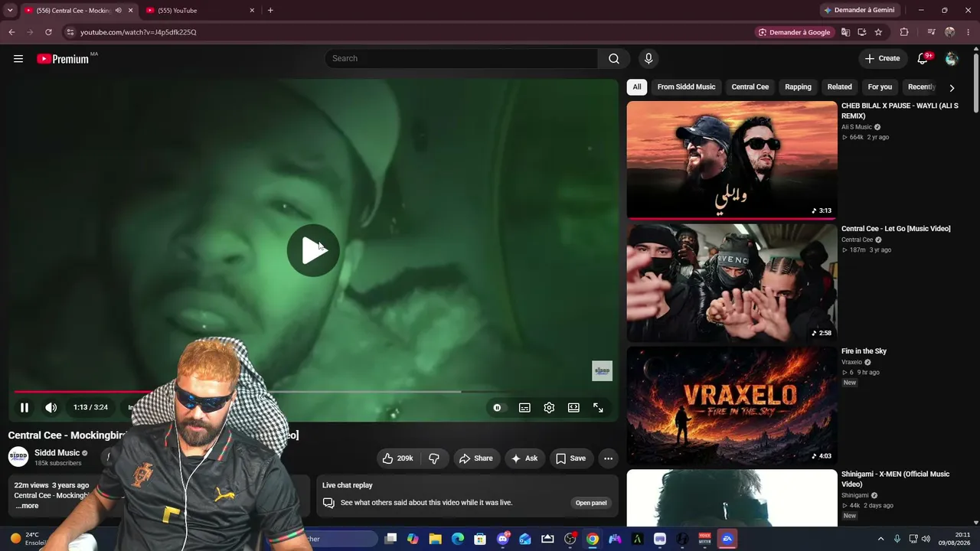This screenshot has width=980, height=551.
Task: Open Central Cee Let Go video thumbnail
Action: click(732, 283)
